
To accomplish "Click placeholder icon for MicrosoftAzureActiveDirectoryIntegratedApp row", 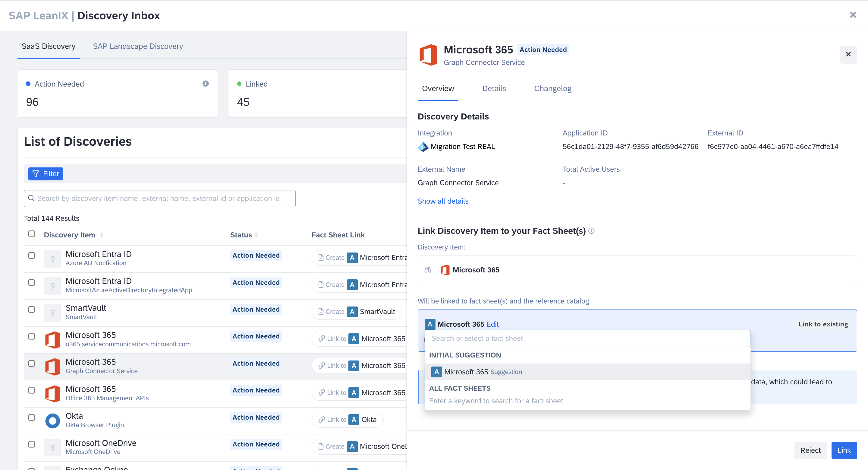I will [52, 286].
